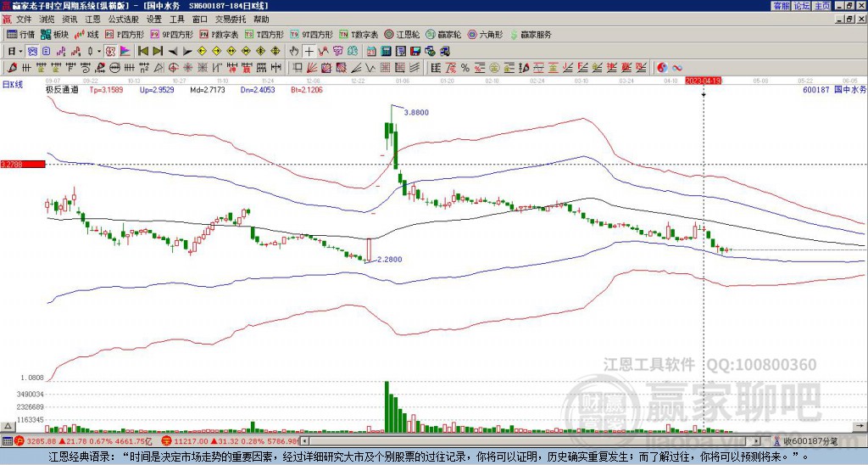Open 赢家服务 service with dollar icon
Screen dimensions: 868x465
point(531,34)
